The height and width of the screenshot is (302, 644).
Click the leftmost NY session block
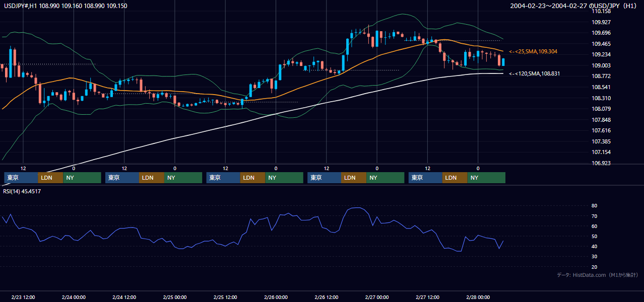click(x=82, y=178)
